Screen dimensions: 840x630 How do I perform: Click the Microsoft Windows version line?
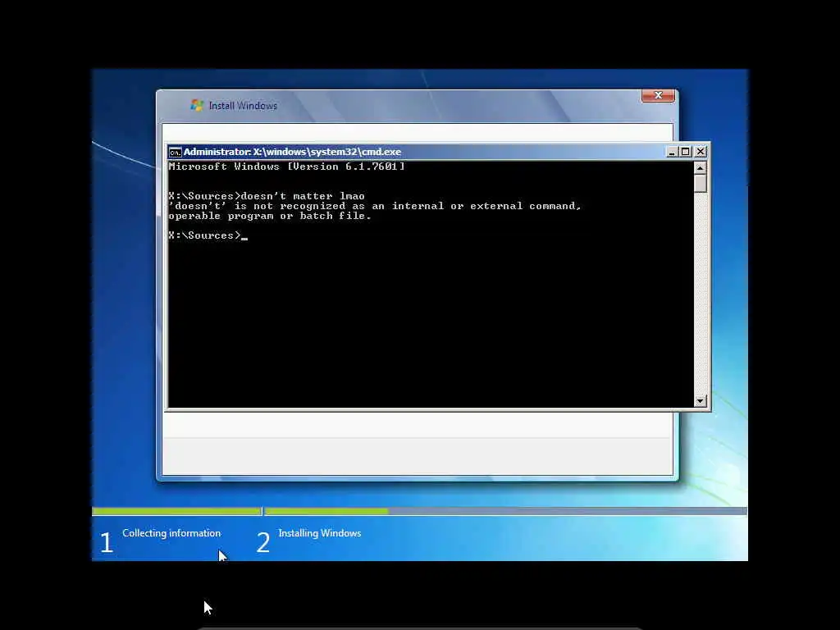point(286,167)
